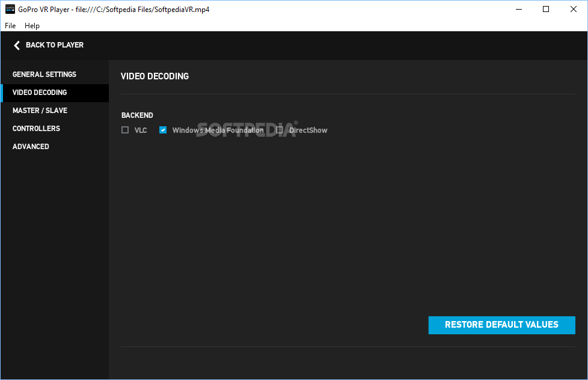Select the Video Decoding section

click(x=55, y=93)
